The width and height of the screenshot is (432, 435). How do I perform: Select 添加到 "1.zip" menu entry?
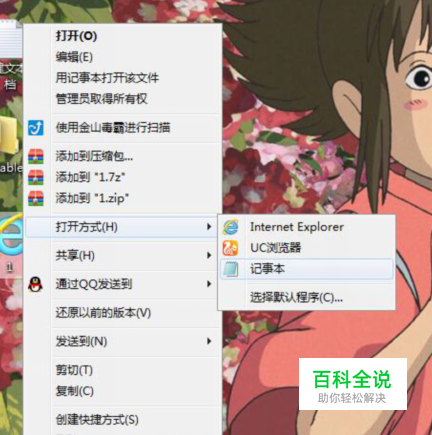coord(123,198)
